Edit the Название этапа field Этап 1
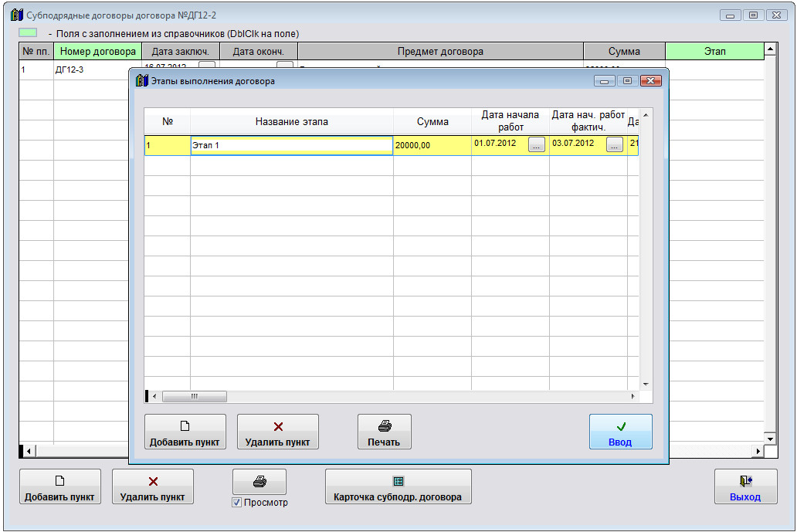 pyautogui.click(x=291, y=145)
